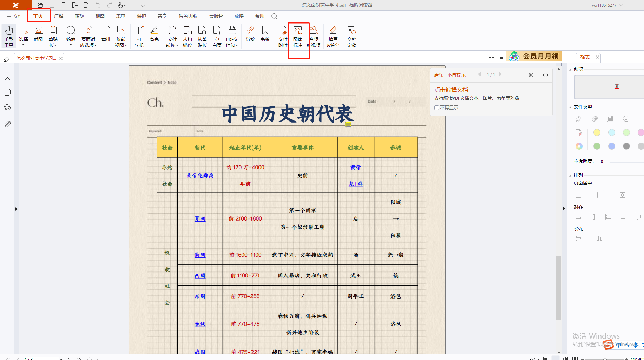Click the Image Annotation (图像标注) icon
Image resolution: width=644 pixels, height=360 pixels.
point(298,36)
